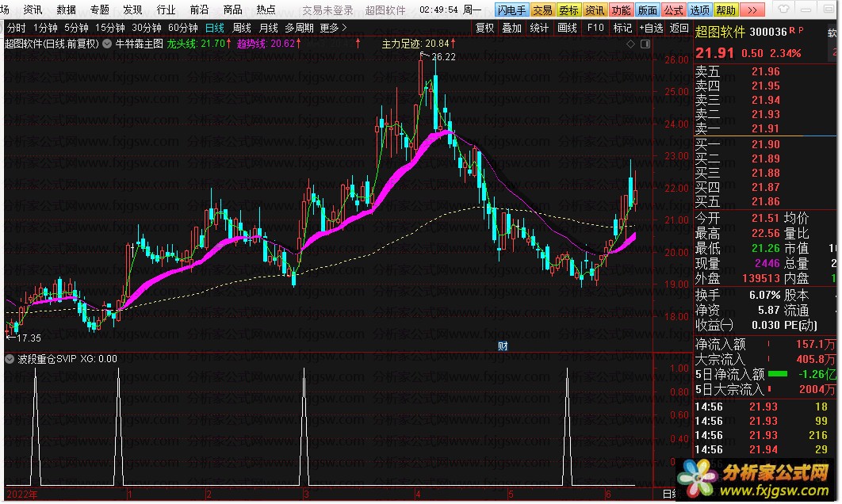842x504 pixels.
Task: Click the 买一 bid price 21.90
Action: [x=765, y=144]
